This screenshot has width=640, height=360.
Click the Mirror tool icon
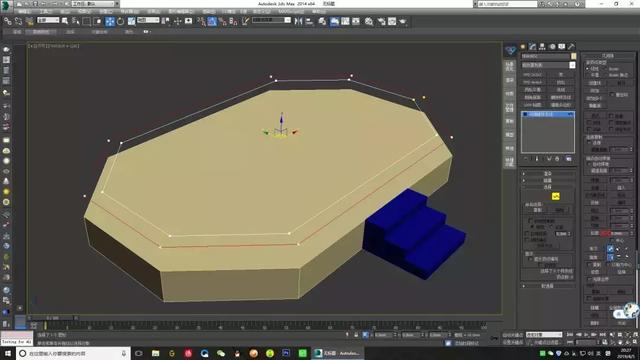[298, 21]
